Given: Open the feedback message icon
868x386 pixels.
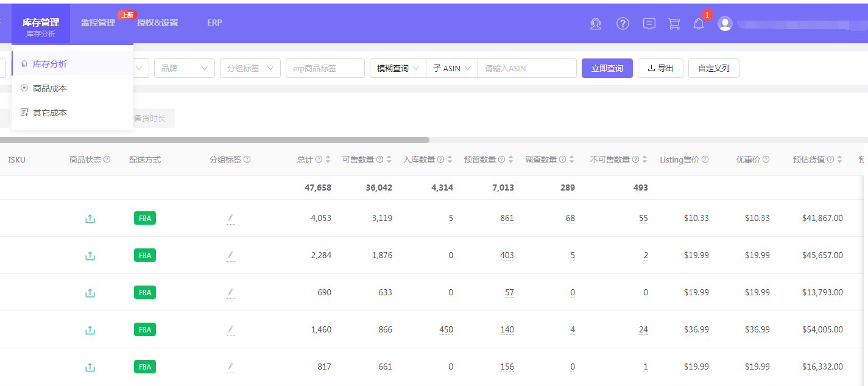Looking at the screenshot, I should click(x=649, y=24).
